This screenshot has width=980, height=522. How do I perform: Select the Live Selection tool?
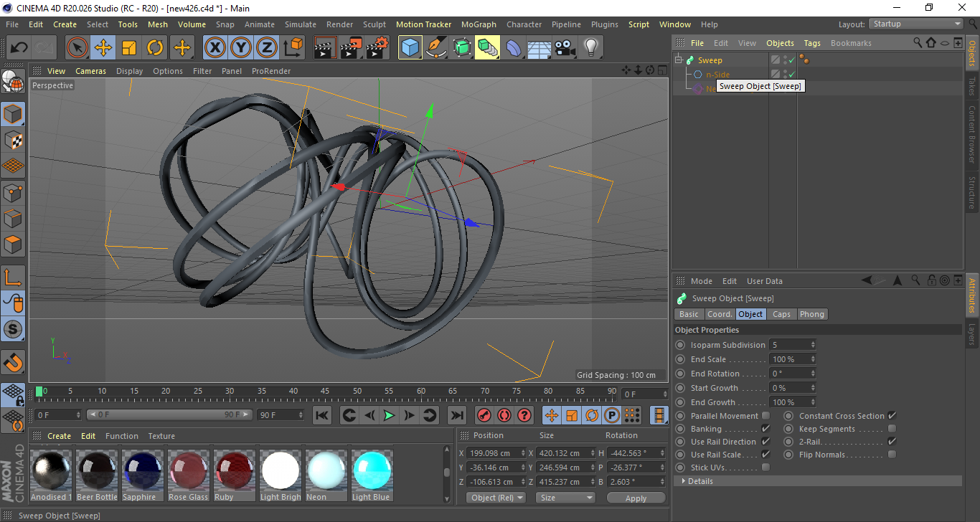[x=77, y=48]
